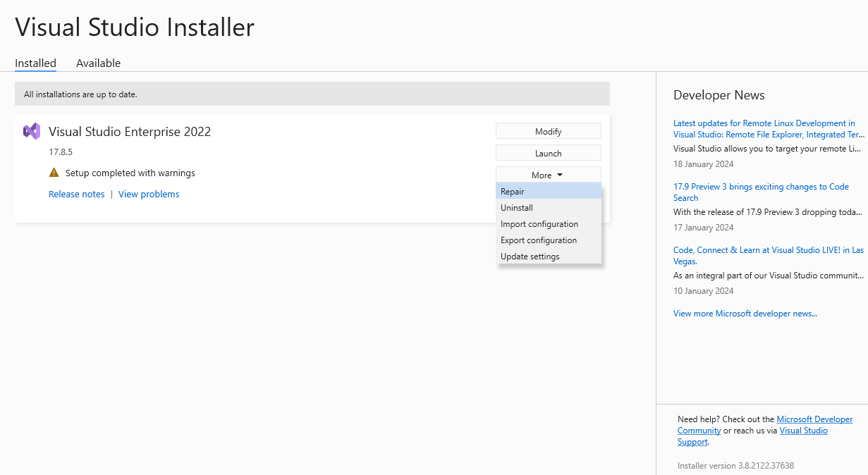
Task: Click 'As an integral part of our' snippet
Action: pyautogui.click(x=769, y=276)
